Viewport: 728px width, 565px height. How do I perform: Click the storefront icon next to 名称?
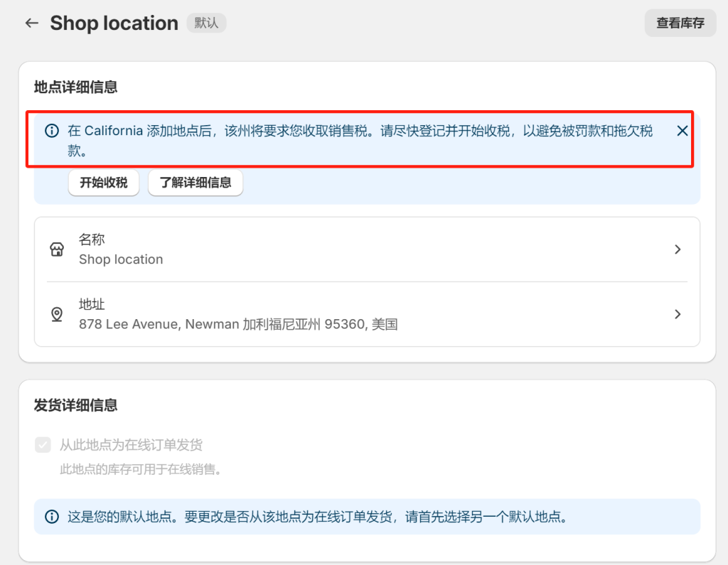(x=57, y=249)
